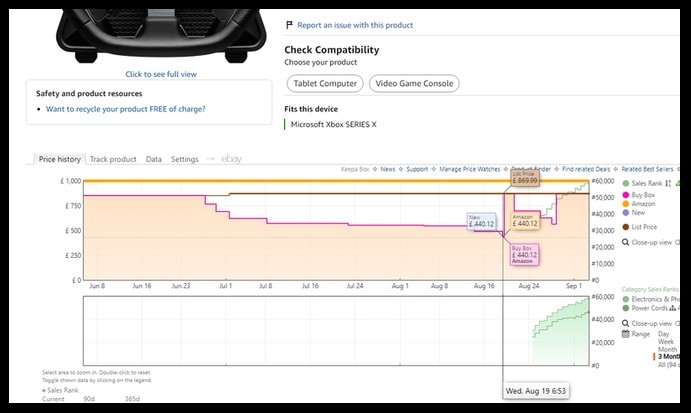
Task: Click the List Price £869.99 tooltip
Action: coord(525,177)
